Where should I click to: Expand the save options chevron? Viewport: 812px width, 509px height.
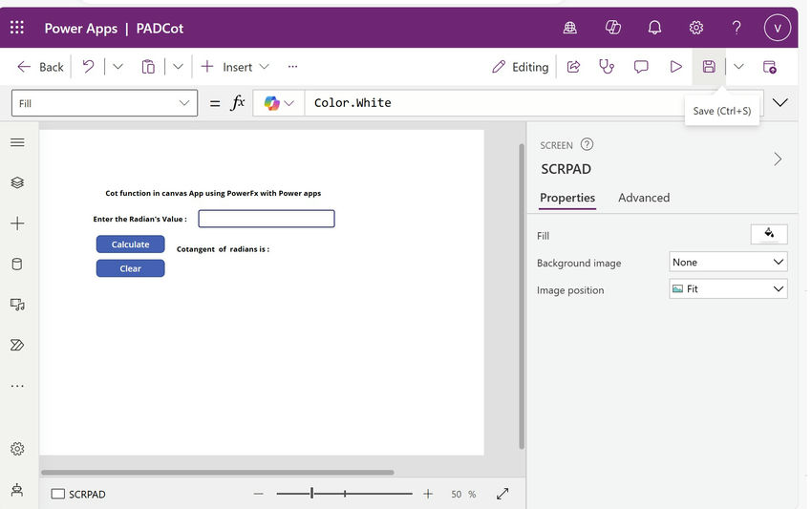[739, 67]
